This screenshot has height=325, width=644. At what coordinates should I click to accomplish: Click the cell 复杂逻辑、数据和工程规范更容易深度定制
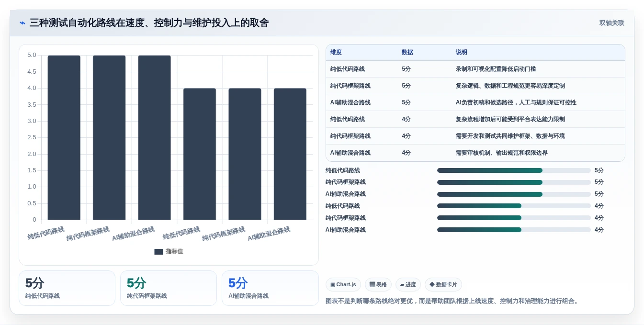pyautogui.click(x=510, y=86)
